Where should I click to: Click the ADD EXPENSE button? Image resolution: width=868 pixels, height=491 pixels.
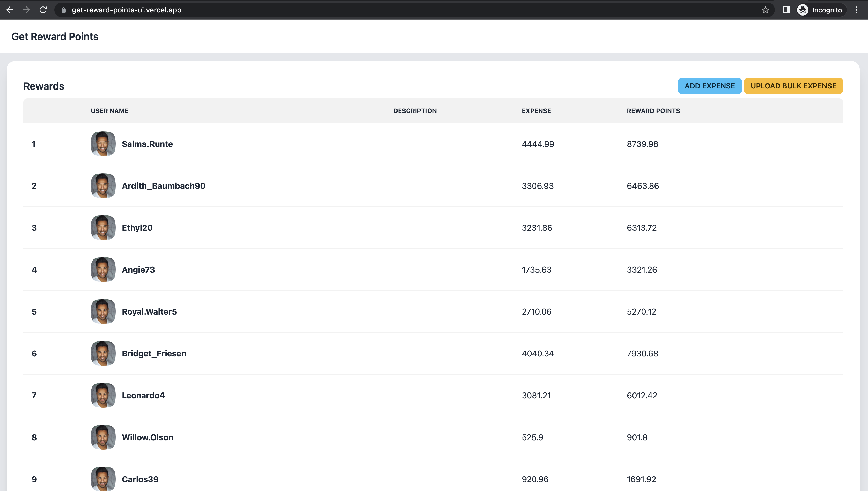[709, 86]
